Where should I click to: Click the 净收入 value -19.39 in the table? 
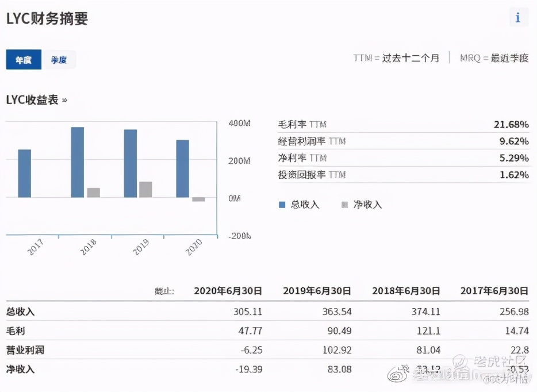point(248,370)
